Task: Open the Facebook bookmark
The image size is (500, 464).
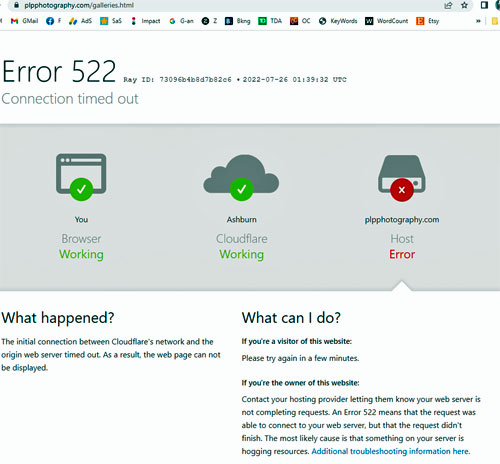Action: (x=54, y=21)
